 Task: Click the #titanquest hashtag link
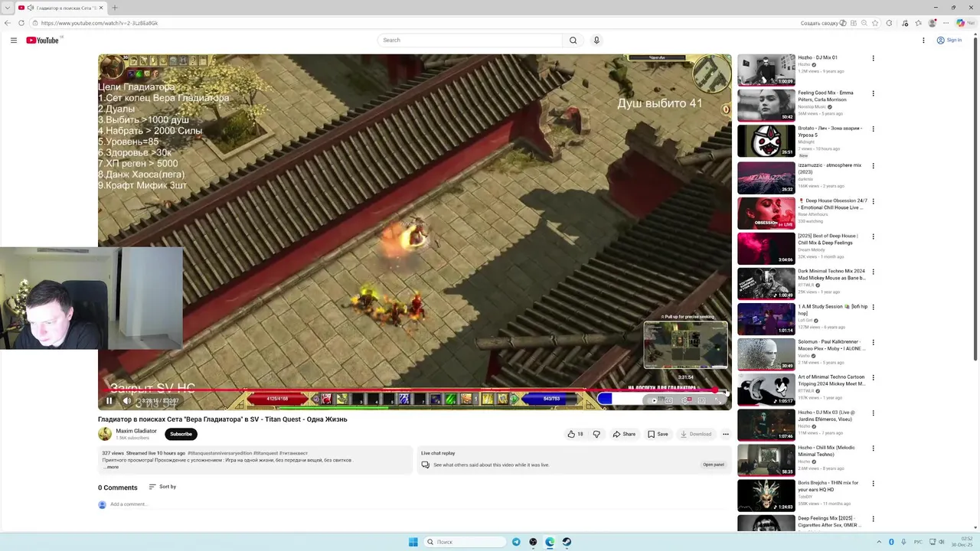click(x=265, y=453)
